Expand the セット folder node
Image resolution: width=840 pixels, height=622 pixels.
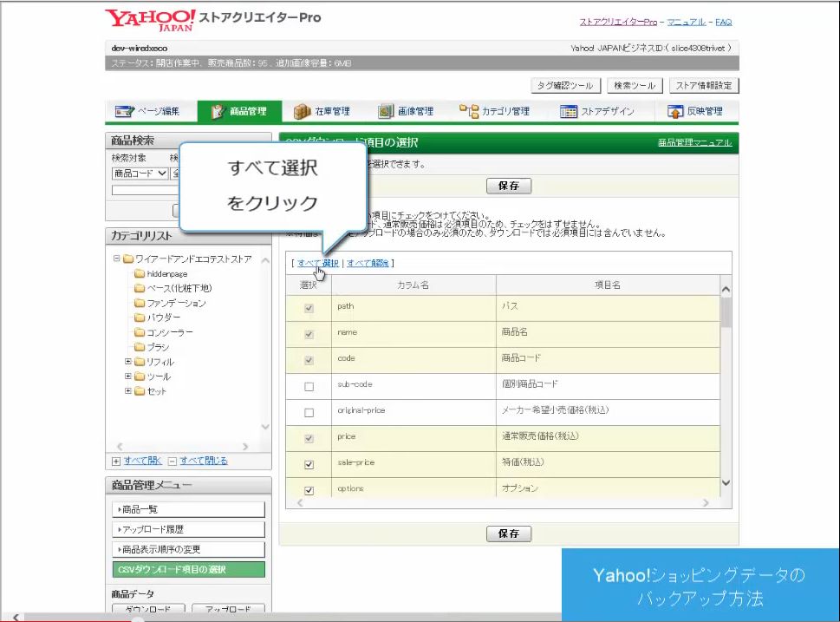pos(128,391)
